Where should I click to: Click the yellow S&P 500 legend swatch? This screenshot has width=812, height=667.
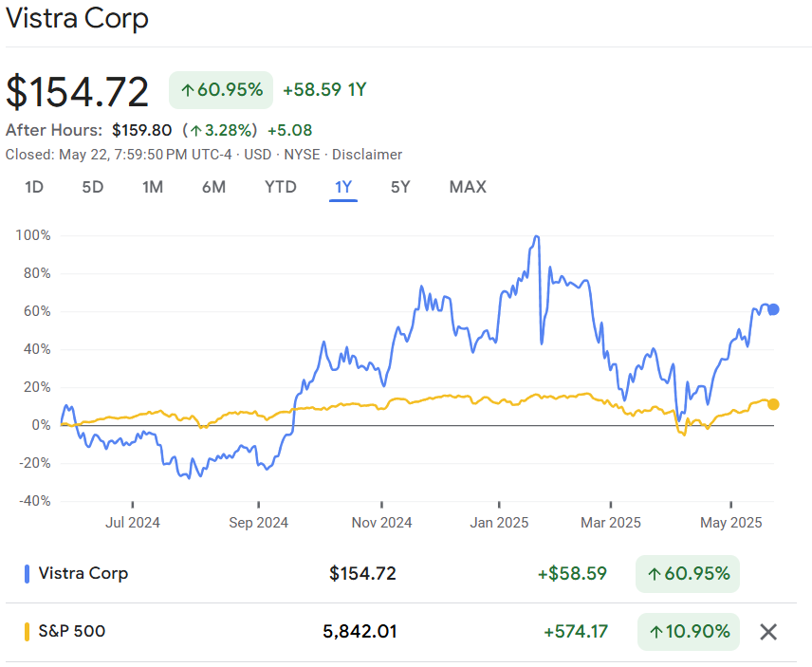tap(27, 632)
